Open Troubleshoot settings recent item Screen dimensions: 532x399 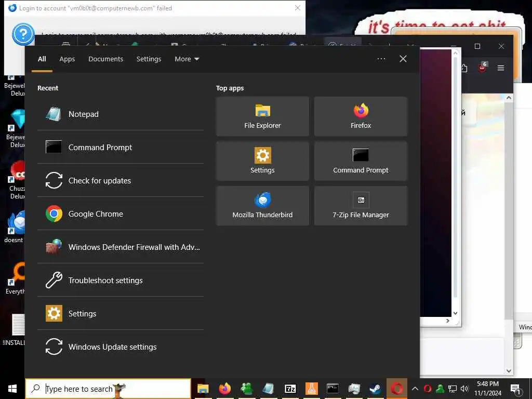pos(121,280)
